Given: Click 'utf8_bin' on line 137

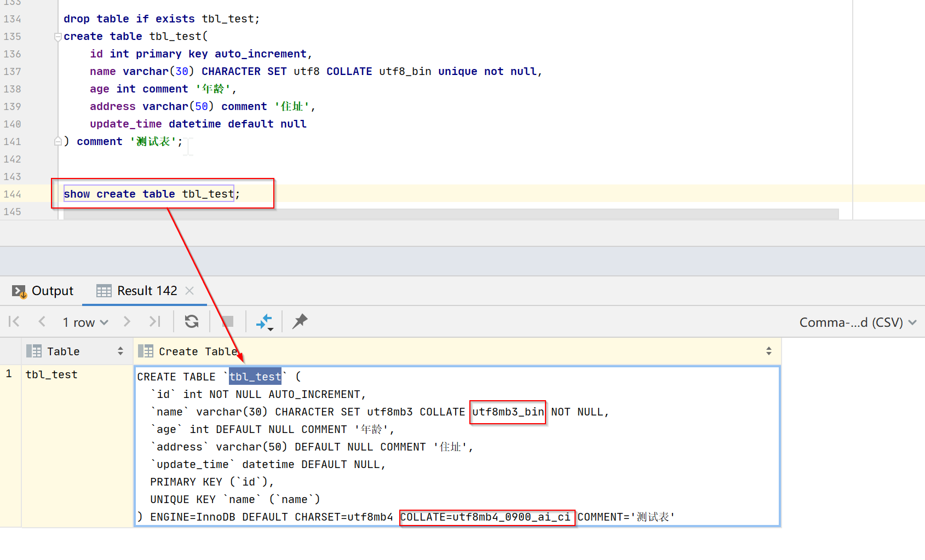Looking at the screenshot, I should (405, 72).
